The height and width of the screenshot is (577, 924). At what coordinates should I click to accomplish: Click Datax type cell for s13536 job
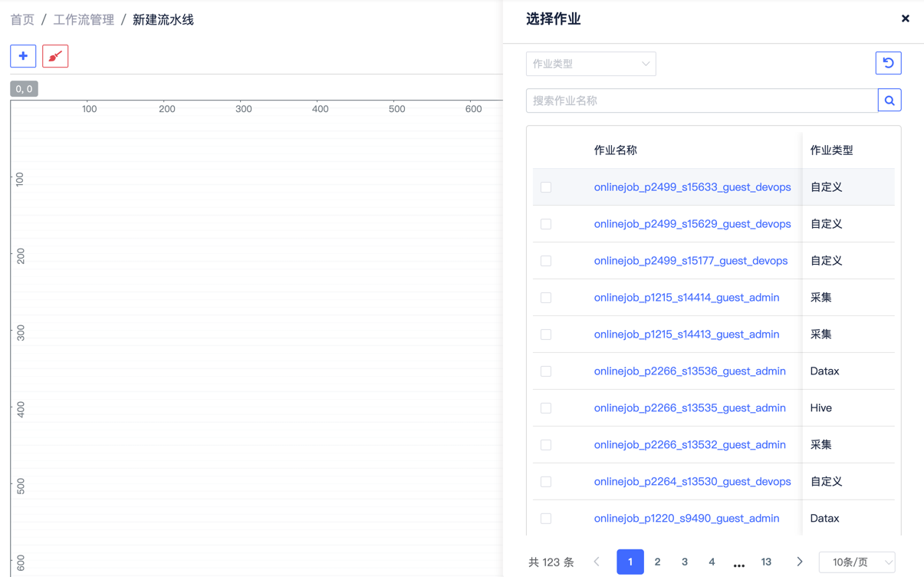point(825,371)
